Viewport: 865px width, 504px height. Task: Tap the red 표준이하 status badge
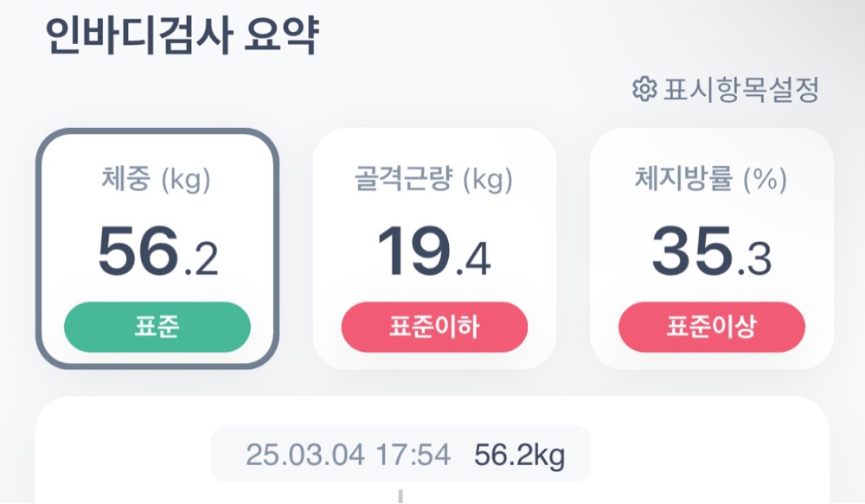(434, 327)
